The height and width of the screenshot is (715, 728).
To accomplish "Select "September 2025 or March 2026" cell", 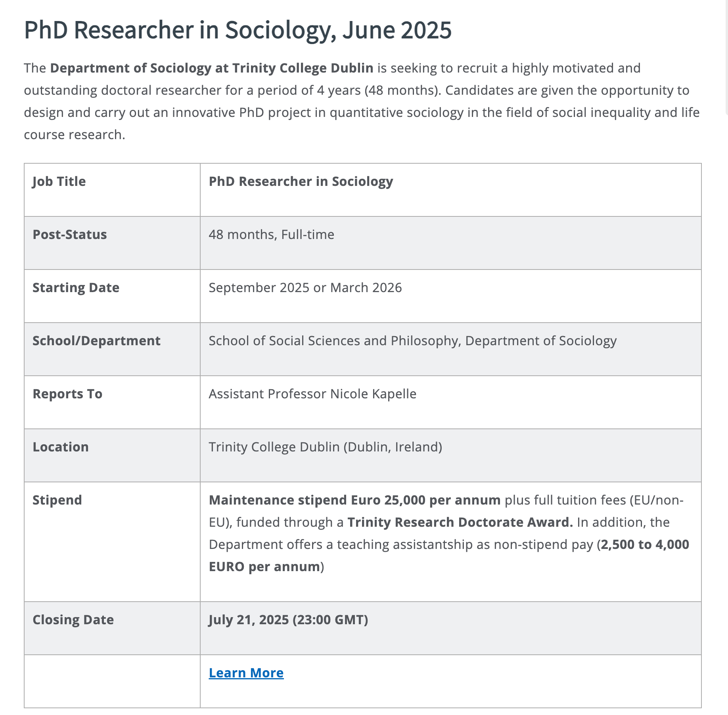I will coord(305,288).
